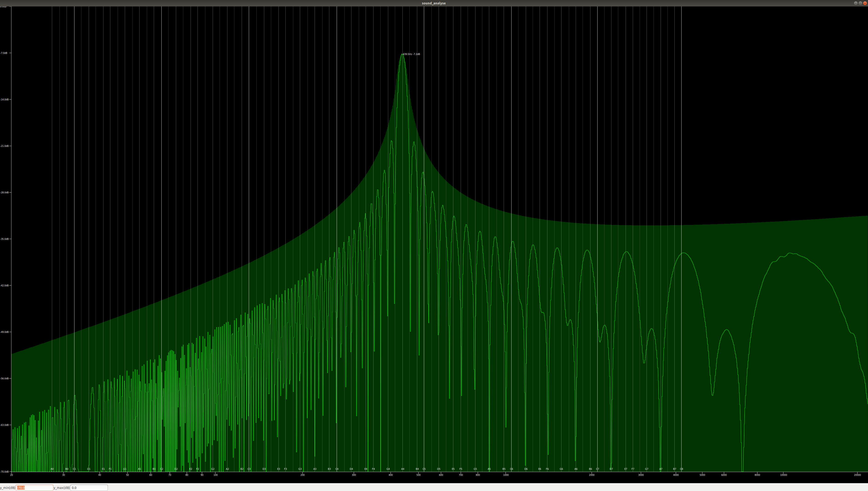Click the A0 note label
Image resolution: width=868 pixels, height=491 pixels.
point(52,469)
